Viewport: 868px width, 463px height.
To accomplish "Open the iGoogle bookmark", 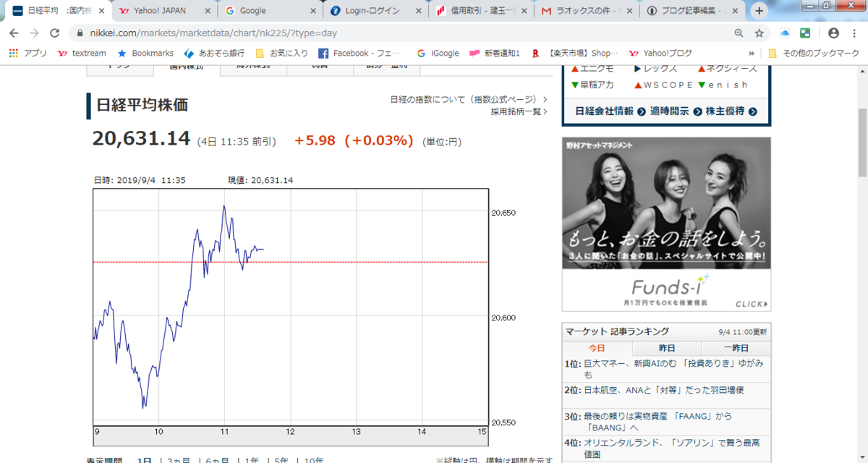I will (438, 53).
